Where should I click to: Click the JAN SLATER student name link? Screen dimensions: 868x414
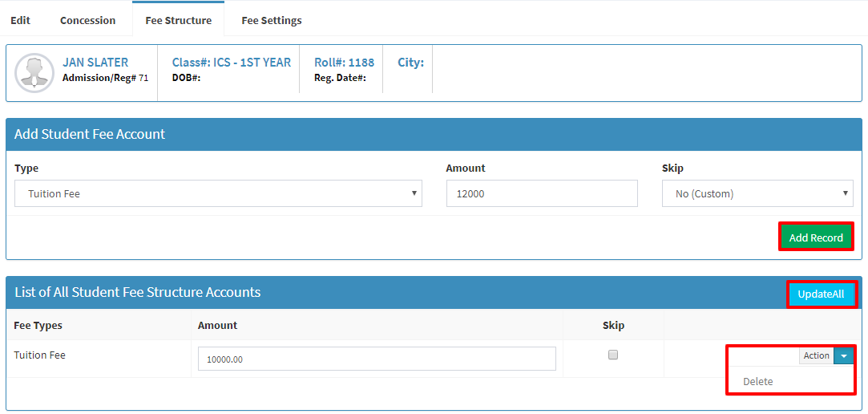[x=95, y=62]
